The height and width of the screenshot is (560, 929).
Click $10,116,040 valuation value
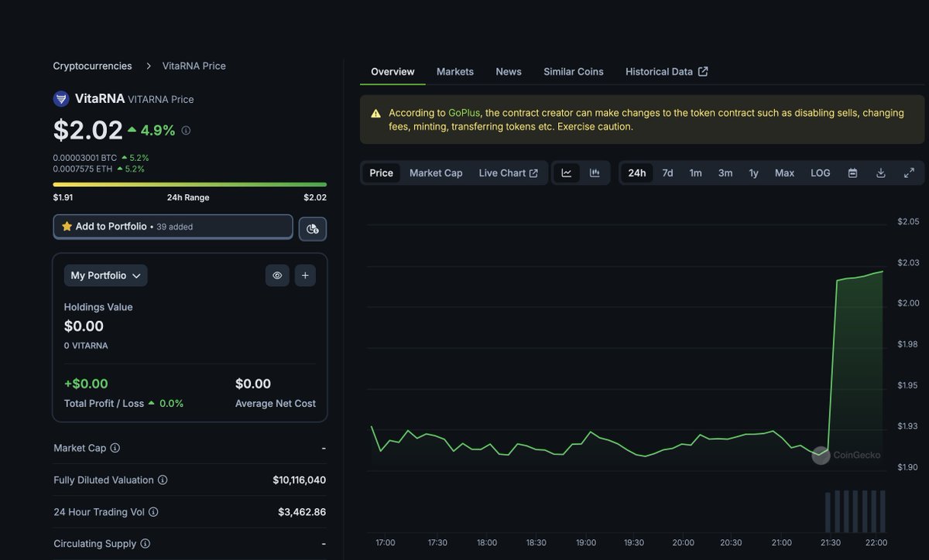click(299, 480)
